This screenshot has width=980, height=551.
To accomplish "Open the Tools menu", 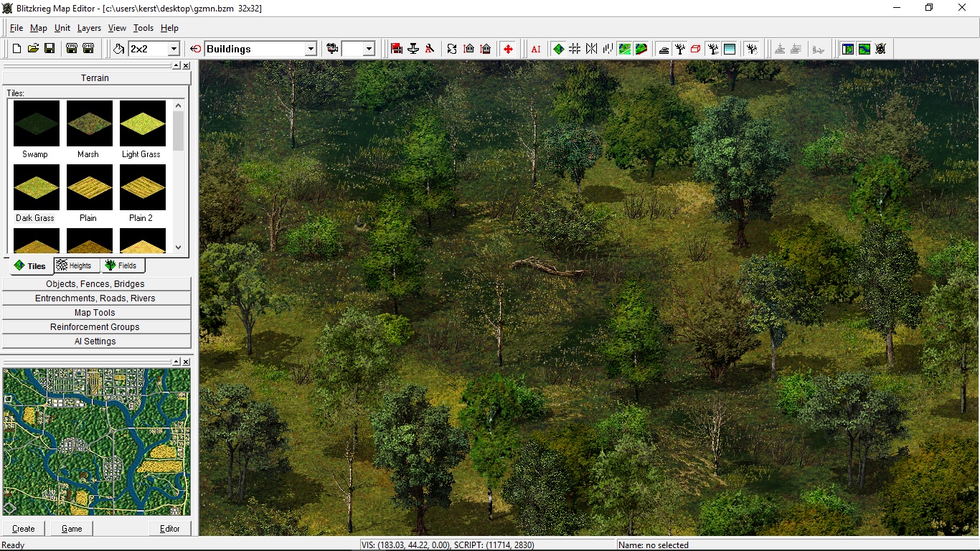I will point(143,28).
